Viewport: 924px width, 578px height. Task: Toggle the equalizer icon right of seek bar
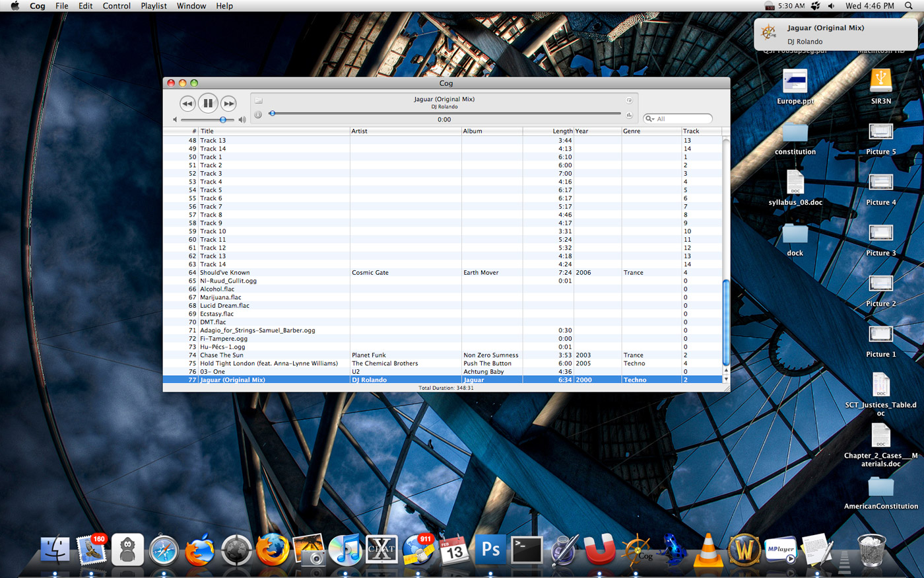[x=629, y=115]
